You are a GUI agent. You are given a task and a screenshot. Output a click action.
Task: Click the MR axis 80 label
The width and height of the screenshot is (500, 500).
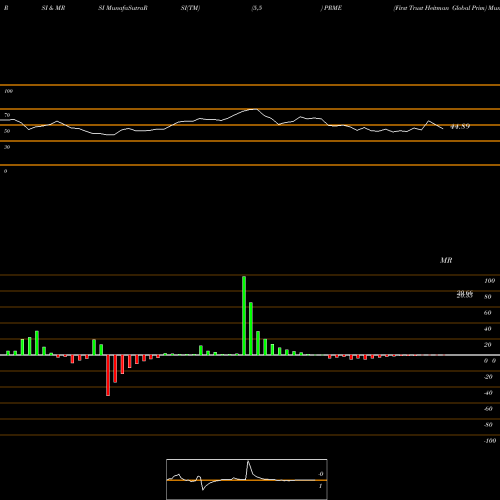(488, 297)
